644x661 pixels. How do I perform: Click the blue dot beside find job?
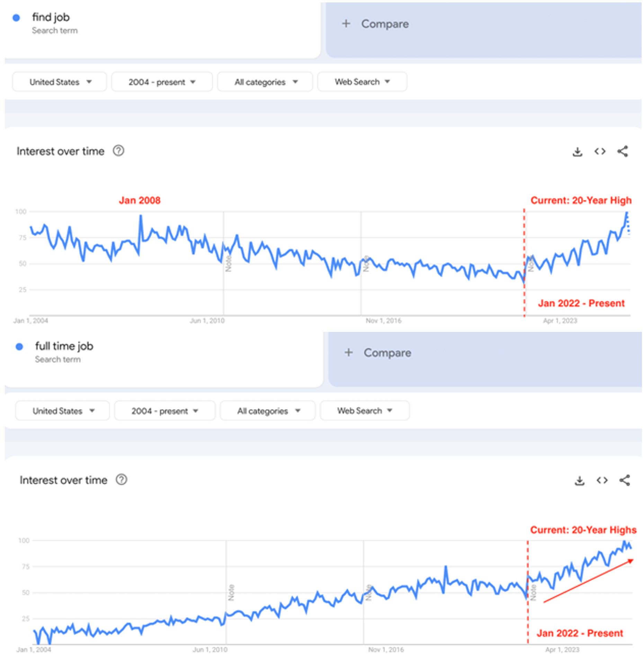click(x=16, y=18)
